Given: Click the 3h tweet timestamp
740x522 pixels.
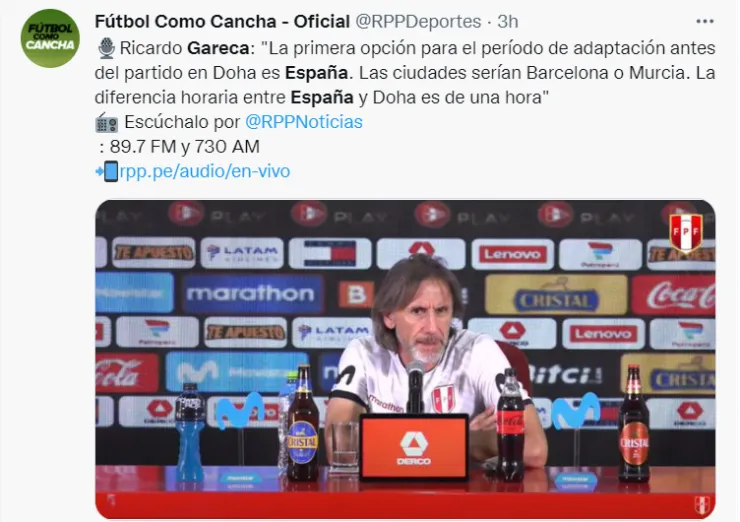Looking at the screenshot, I should pyautogui.click(x=508, y=21).
